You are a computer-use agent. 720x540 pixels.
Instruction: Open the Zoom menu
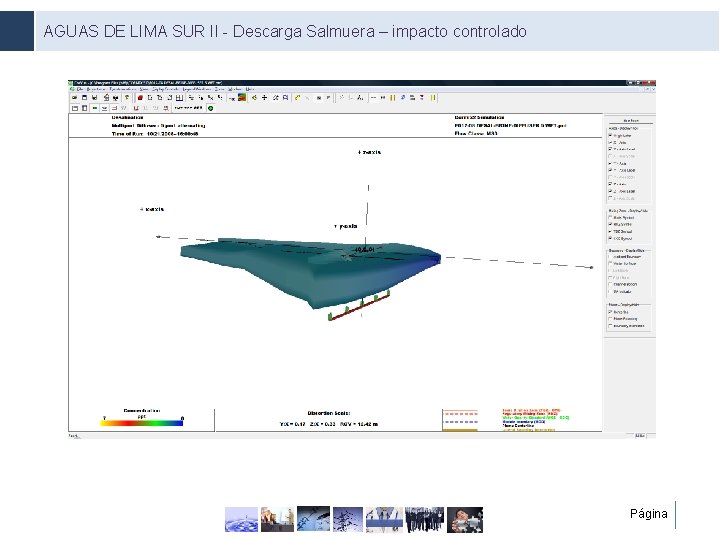pos(219,89)
